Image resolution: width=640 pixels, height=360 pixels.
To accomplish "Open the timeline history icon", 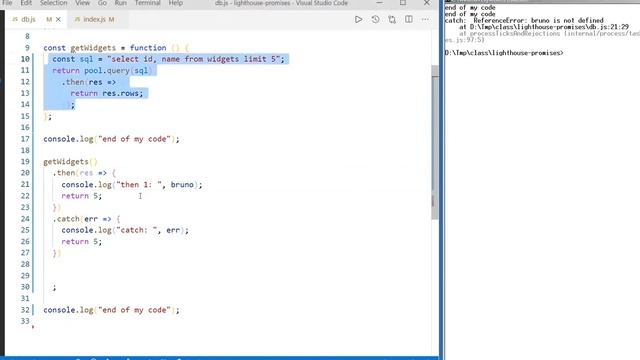I will pos(375,19).
